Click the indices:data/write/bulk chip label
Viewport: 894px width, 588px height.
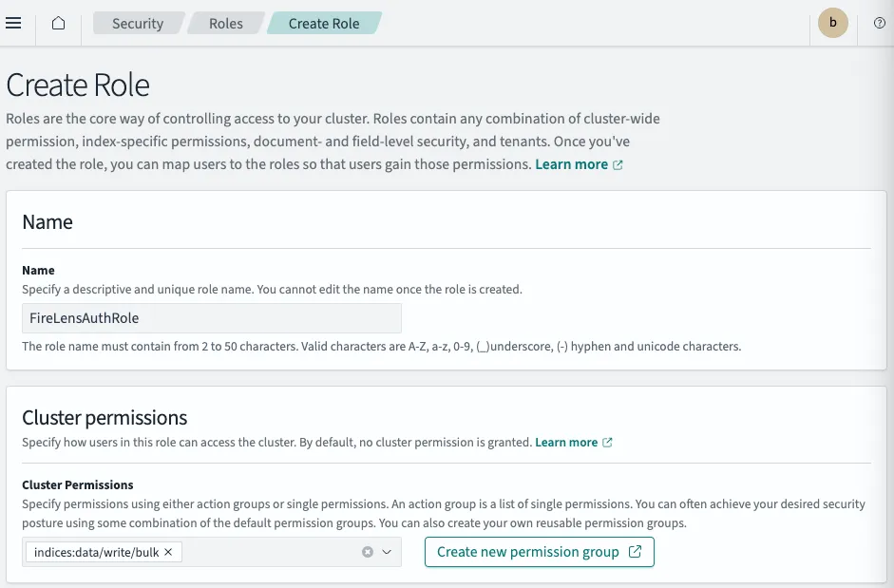click(96, 552)
